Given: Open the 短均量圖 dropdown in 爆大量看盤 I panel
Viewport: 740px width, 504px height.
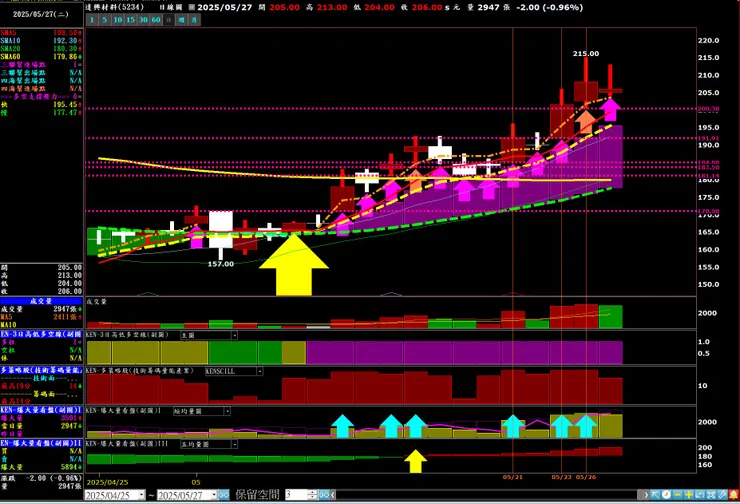Looking at the screenshot, I should point(227,411).
